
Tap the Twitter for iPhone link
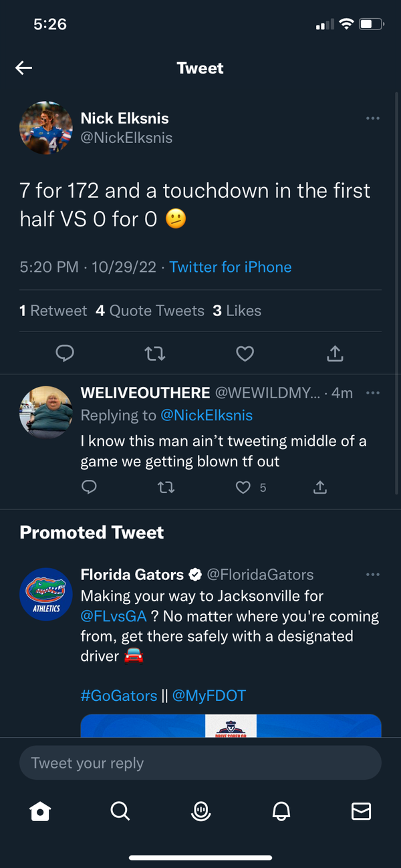(x=231, y=267)
